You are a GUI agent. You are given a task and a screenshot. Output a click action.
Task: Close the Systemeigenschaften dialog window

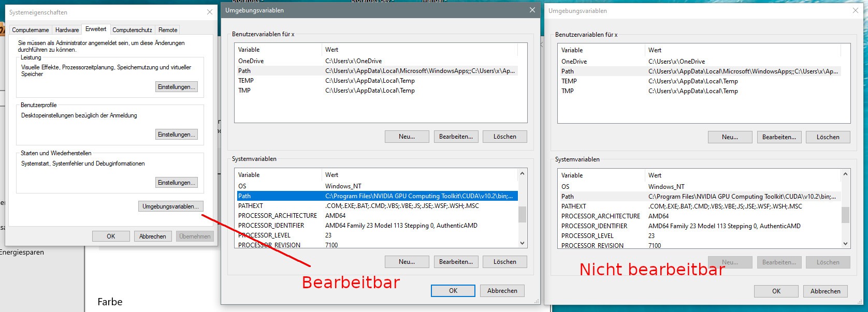pos(209,12)
